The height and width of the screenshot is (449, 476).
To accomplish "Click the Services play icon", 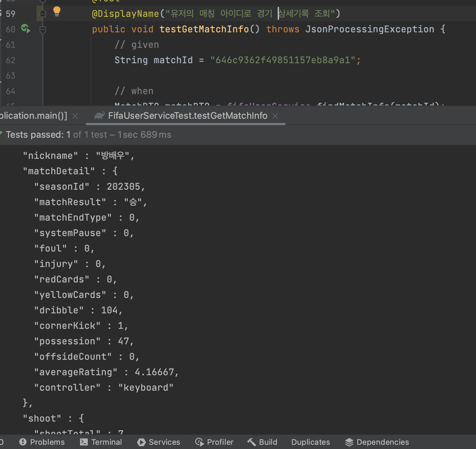I will pos(141,442).
